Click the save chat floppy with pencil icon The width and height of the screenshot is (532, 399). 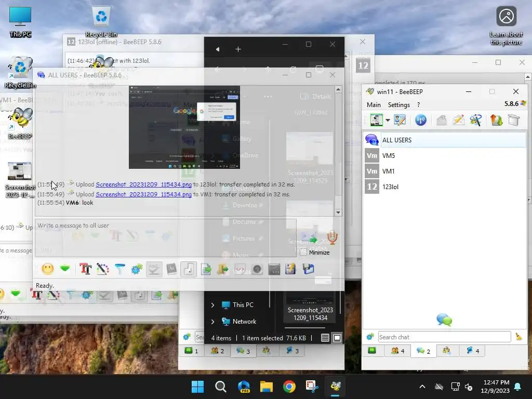pos(291,269)
